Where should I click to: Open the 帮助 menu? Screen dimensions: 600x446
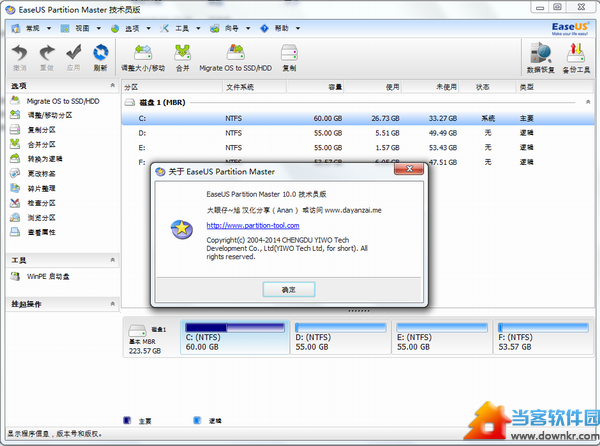click(x=281, y=28)
